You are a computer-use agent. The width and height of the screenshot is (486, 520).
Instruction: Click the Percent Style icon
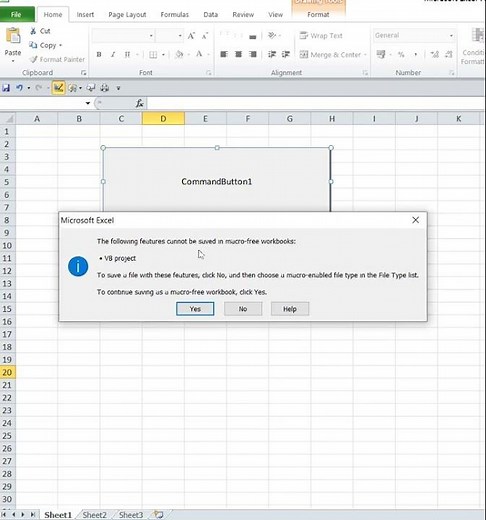[x=401, y=54]
